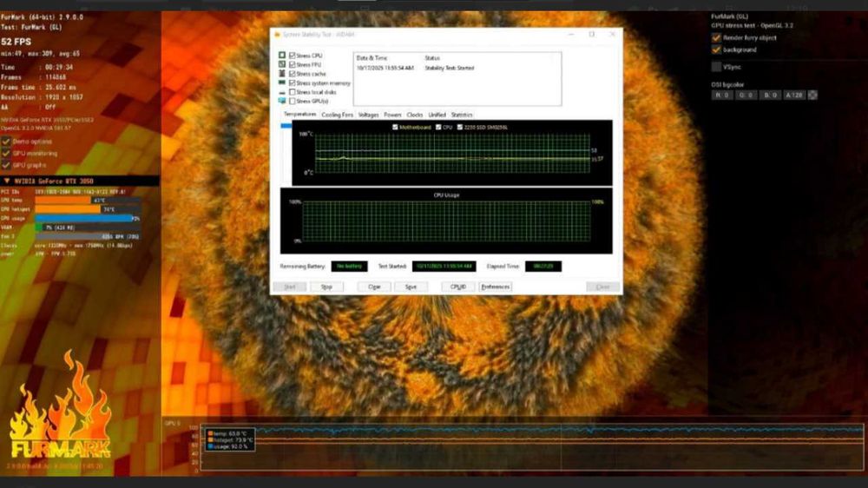Click the GPU hotspot orange bar
This screenshot has height=488, width=868.
[68, 209]
